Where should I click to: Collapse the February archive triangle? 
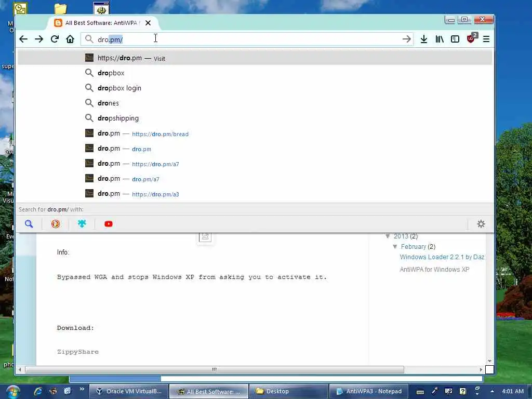395,246
